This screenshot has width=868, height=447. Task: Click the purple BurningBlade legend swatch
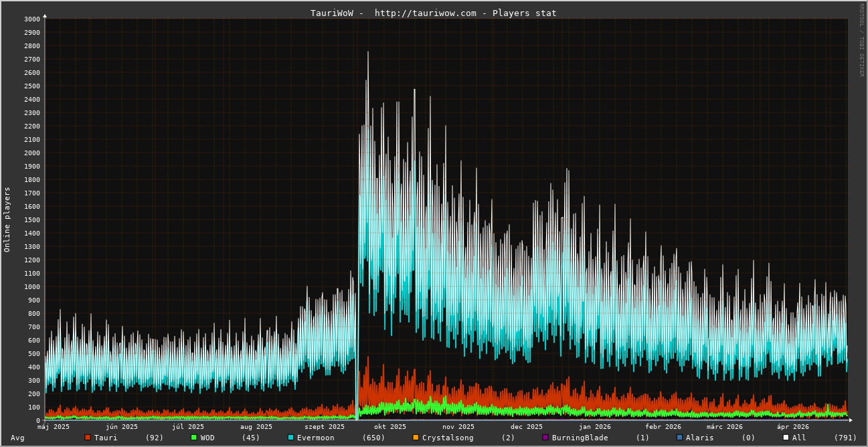(545, 438)
